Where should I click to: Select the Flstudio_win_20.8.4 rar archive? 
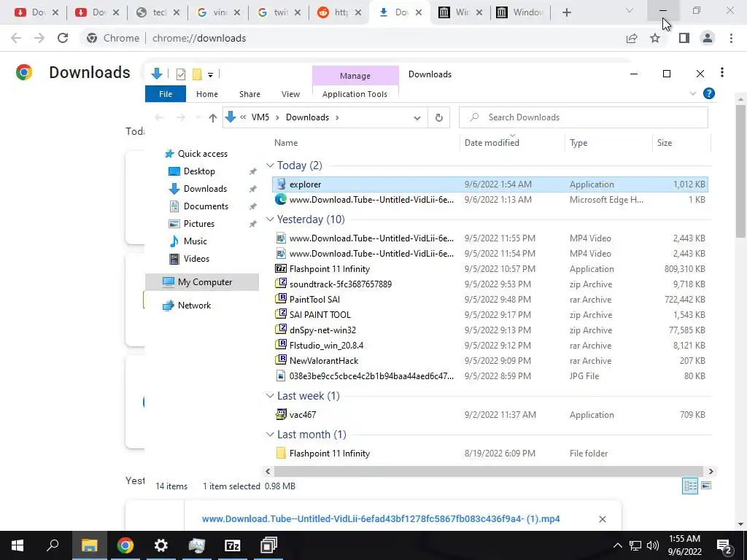tap(489, 345)
